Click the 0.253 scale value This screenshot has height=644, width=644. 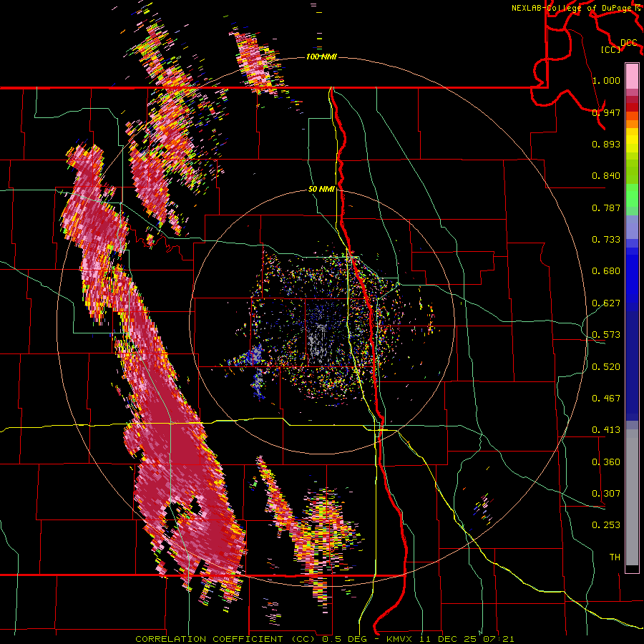click(606, 525)
